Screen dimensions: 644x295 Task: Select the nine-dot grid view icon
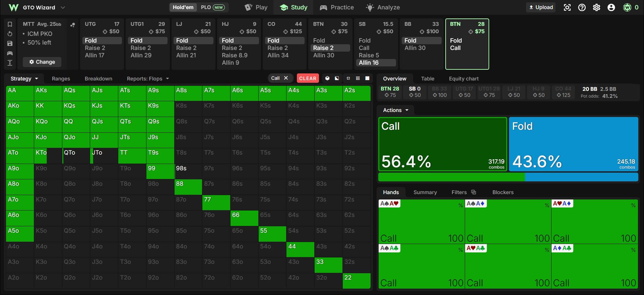[358, 78]
